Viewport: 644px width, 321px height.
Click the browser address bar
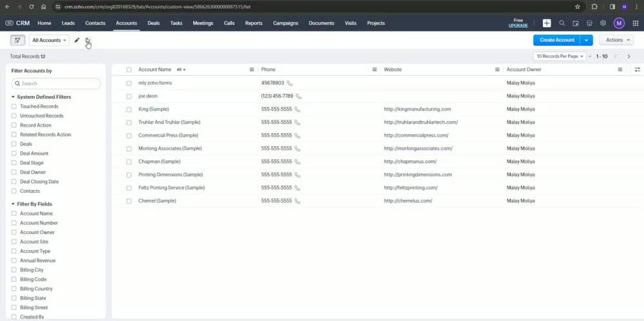pos(312,6)
